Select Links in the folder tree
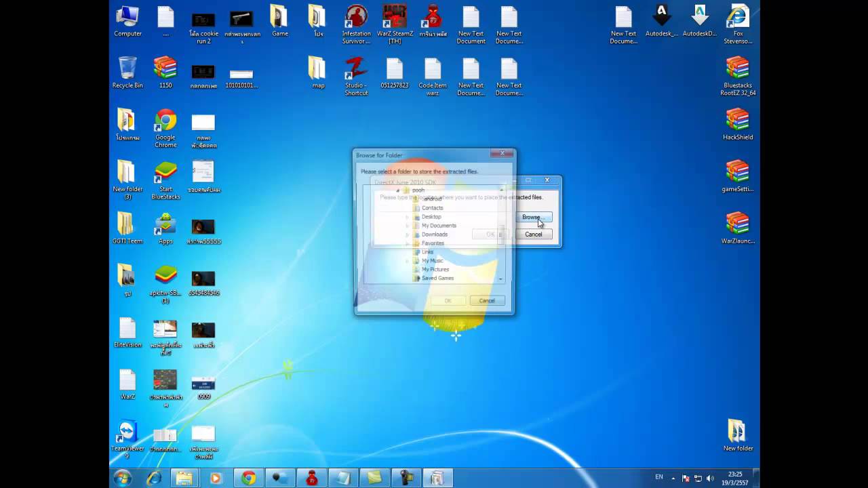The height and width of the screenshot is (488, 868). tap(427, 252)
